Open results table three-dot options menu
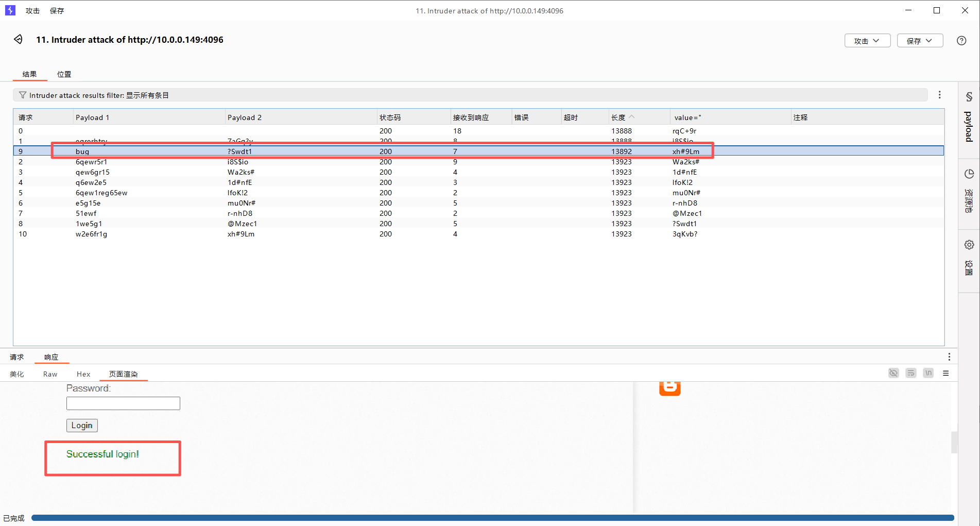This screenshot has width=980, height=526. click(x=940, y=95)
